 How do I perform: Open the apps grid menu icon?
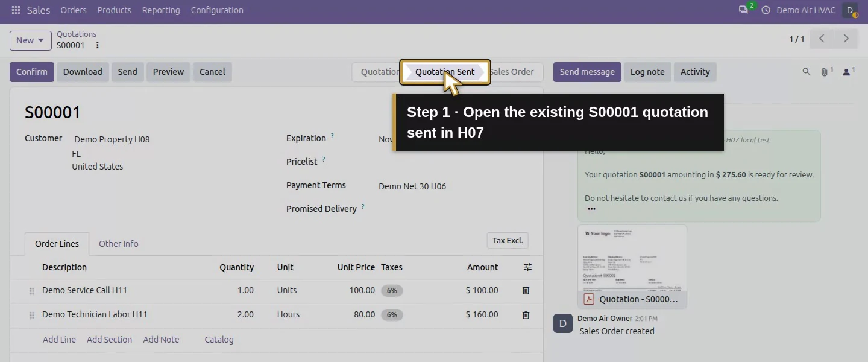click(16, 10)
